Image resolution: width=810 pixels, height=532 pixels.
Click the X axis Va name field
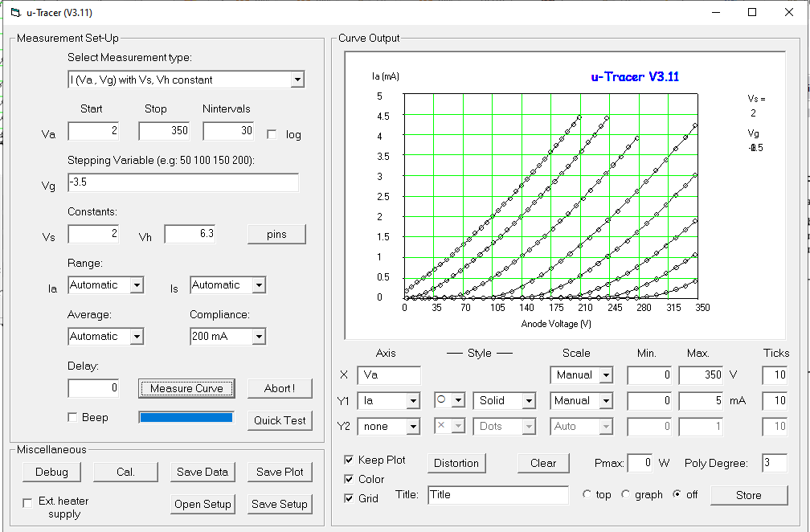tap(388, 375)
